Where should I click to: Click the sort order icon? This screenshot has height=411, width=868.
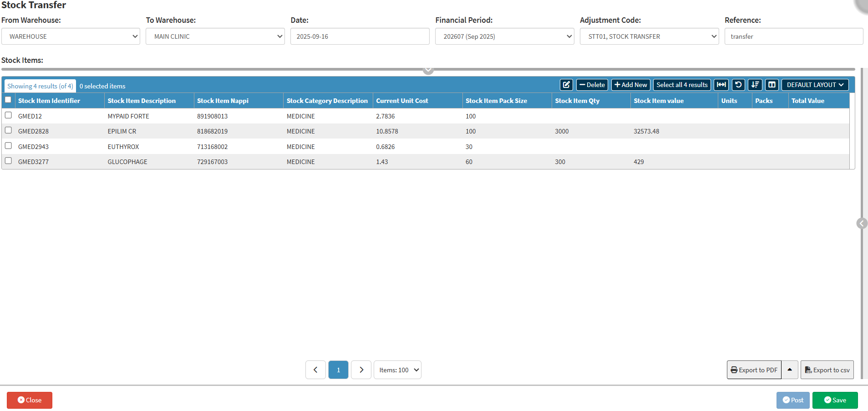[x=755, y=85]
